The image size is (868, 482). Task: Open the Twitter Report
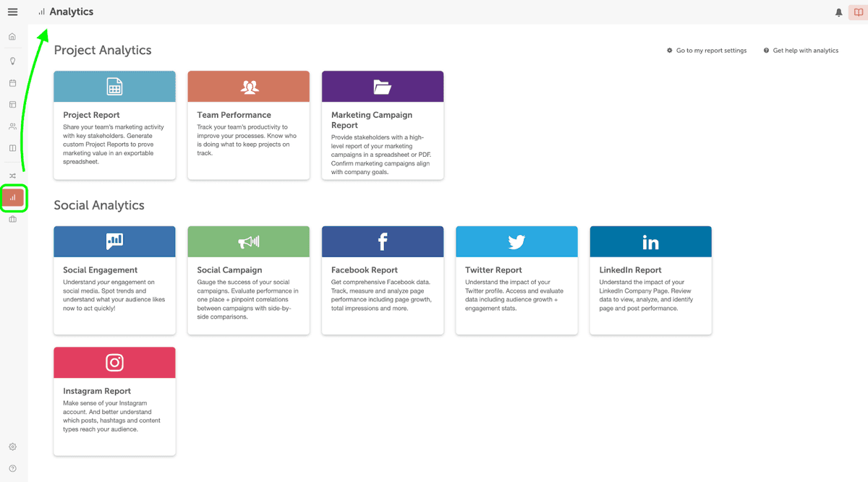[x=516, y=280]
